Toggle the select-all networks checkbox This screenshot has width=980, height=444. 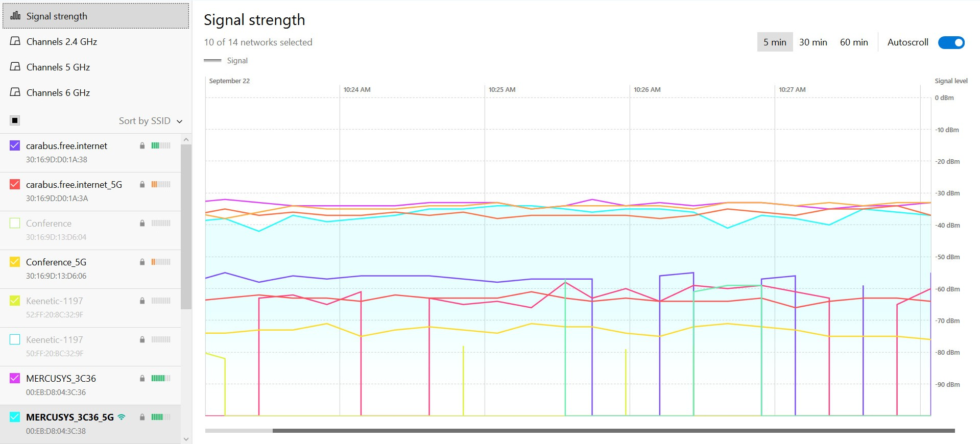tap(15, 120)
